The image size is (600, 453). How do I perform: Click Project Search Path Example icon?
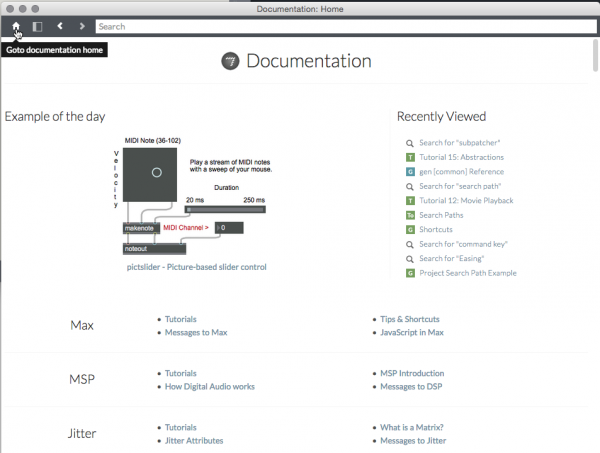click(410, 273)
